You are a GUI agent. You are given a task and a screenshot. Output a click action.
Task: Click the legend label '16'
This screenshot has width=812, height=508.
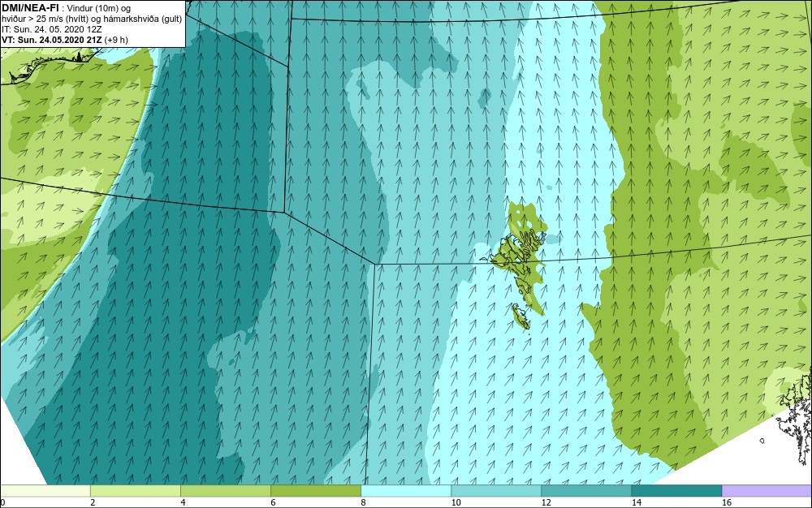[x=727, y=502]
